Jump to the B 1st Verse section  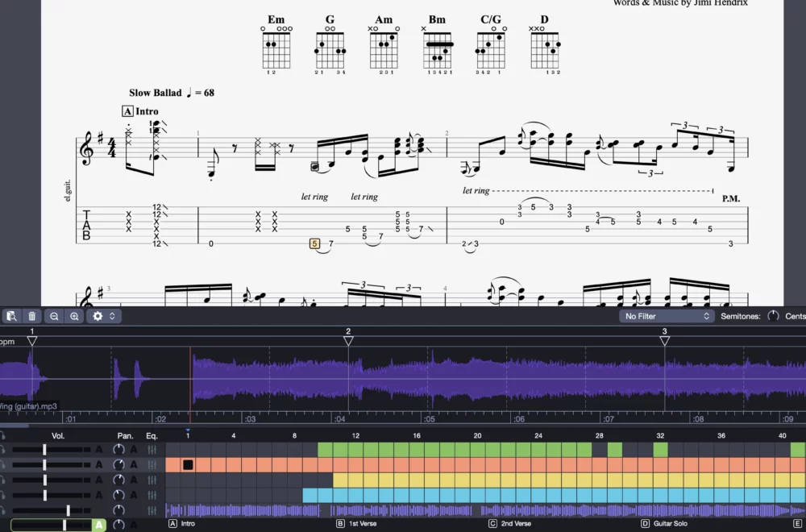(x=356, y=523)
